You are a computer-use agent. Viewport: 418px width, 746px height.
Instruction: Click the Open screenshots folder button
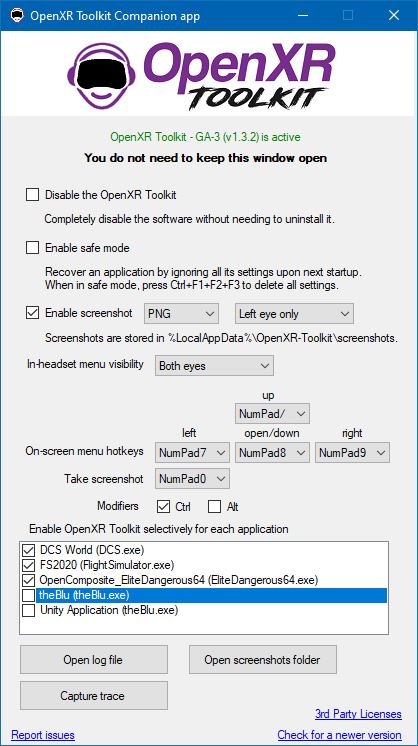tap(262, 660)
